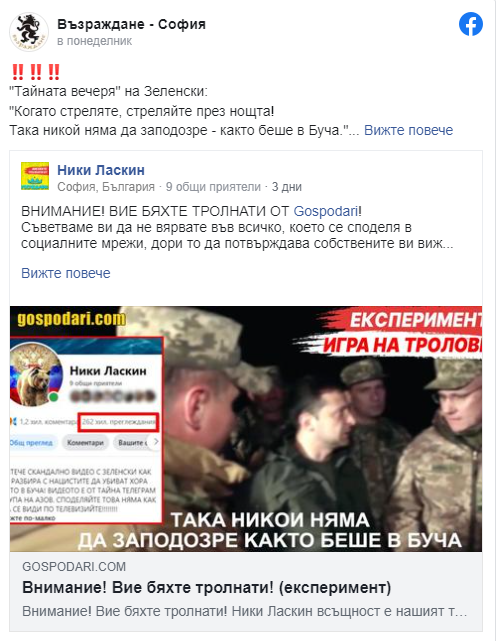Click the 3 дни post timestamp

(x=287, y=187)
